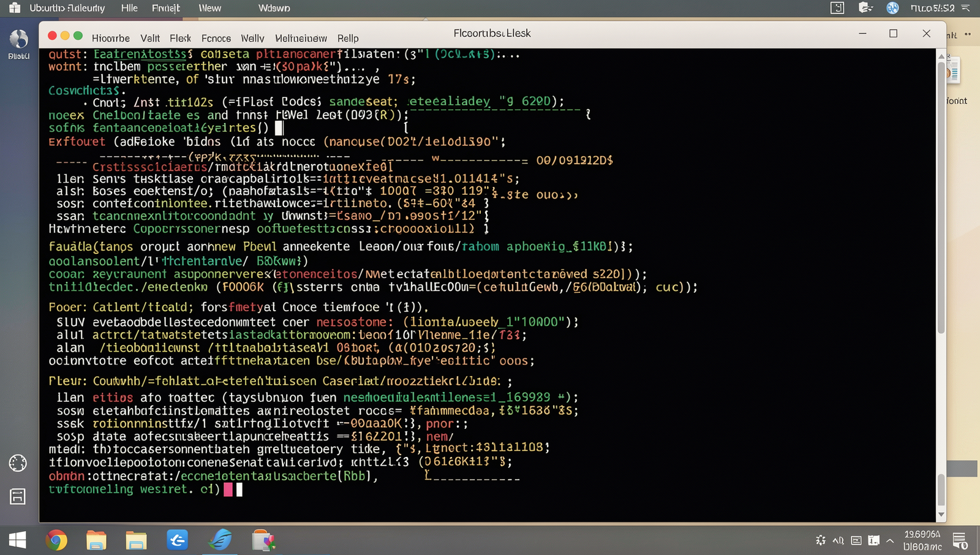
Task: Click the fauatla(tanps line in terminal
Action: point(341,246)
